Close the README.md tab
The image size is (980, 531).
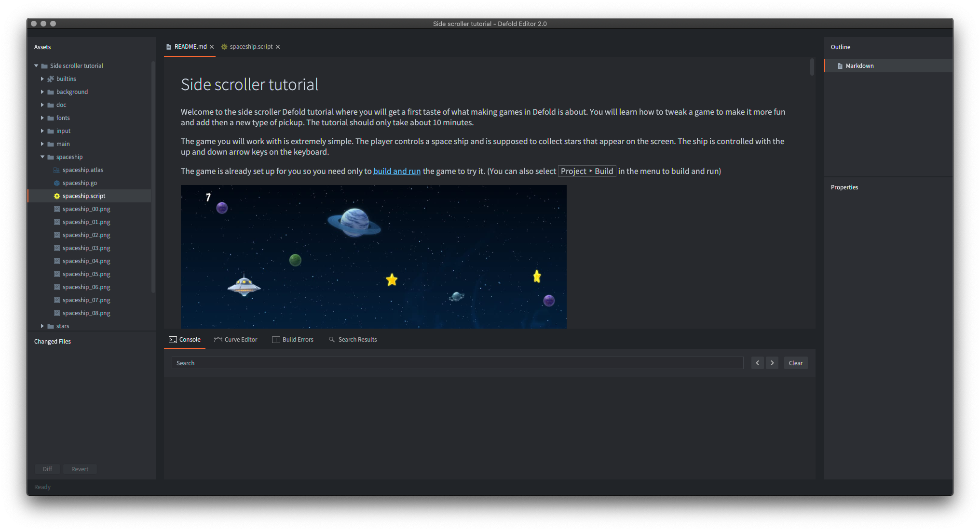click(x=212, y=47)
